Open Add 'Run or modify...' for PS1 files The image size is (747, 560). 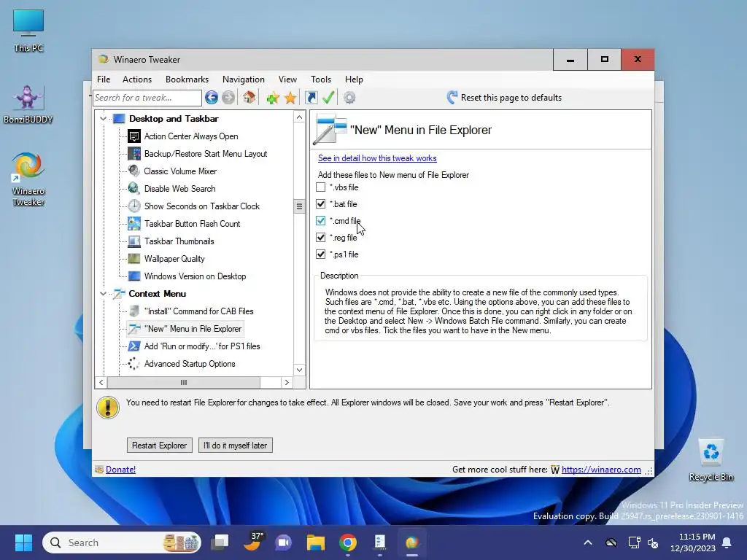(x=202, y=346)
